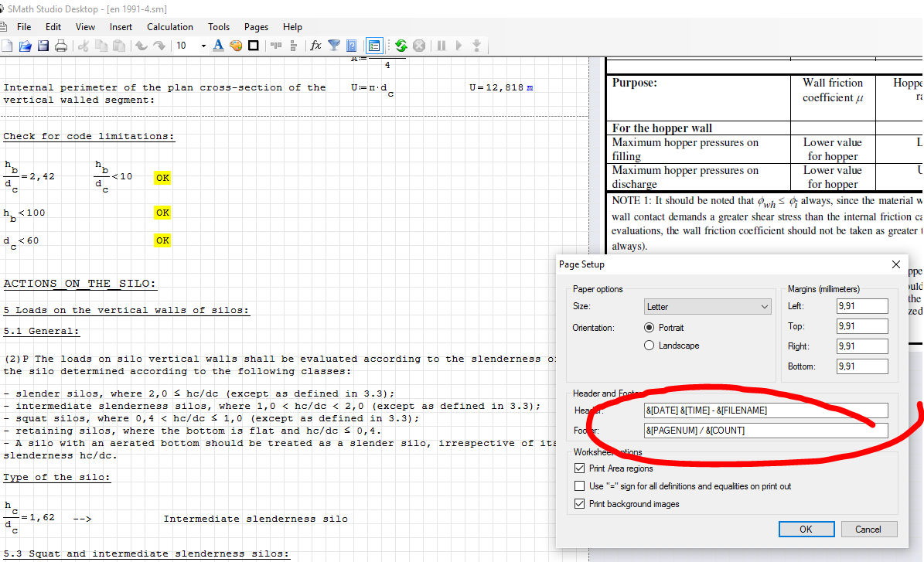Image resolution: width=924 pixels, height=562 pixels.
Task: Click OK in Page Setup dialog
Action: coord(806,530)
